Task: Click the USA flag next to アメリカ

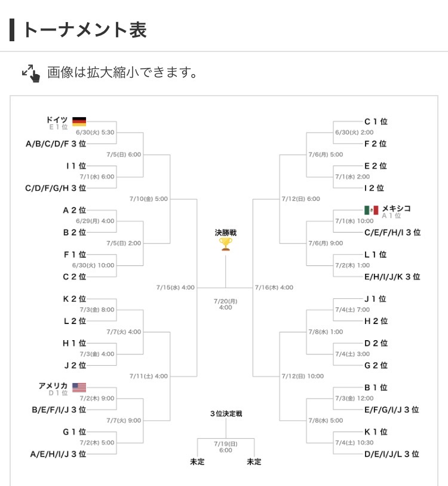Action: [x=79, y=387]
